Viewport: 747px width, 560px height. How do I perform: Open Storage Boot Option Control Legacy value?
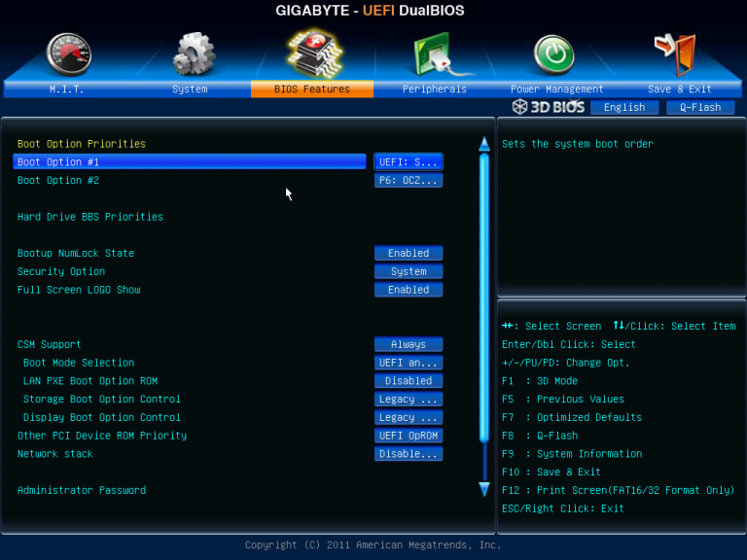(x=409, y=399)
